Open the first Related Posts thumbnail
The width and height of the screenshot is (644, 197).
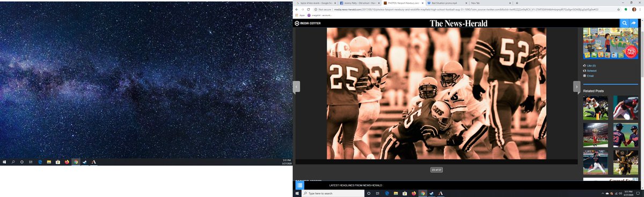click(596, 108)
